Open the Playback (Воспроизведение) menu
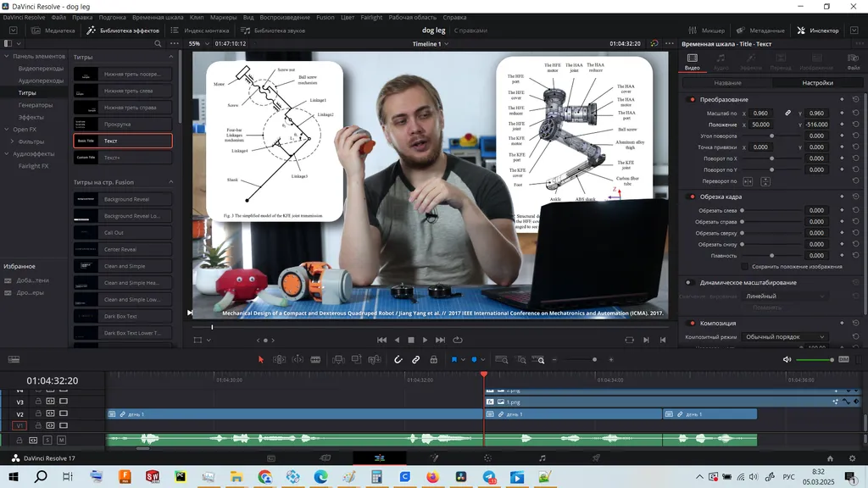The height and width of the screenshot is (488, 868). [x=285, y=17]
